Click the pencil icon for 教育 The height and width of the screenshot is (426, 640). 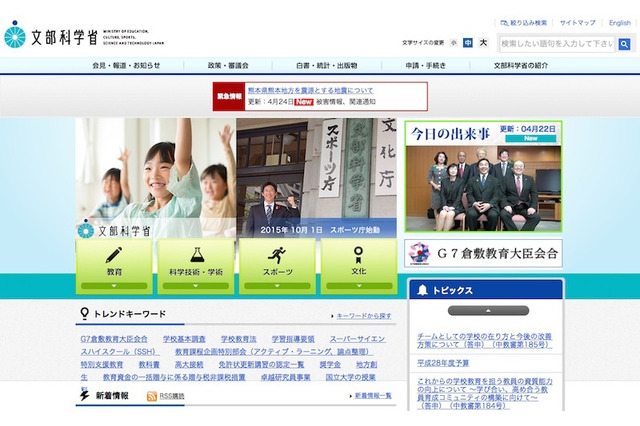click(x=114, y=254)
